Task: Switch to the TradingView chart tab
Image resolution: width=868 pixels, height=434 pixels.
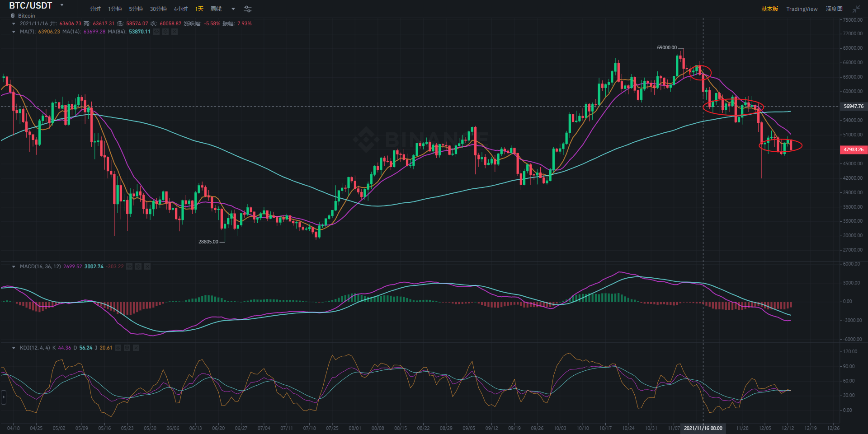Action: coord(802,9)
